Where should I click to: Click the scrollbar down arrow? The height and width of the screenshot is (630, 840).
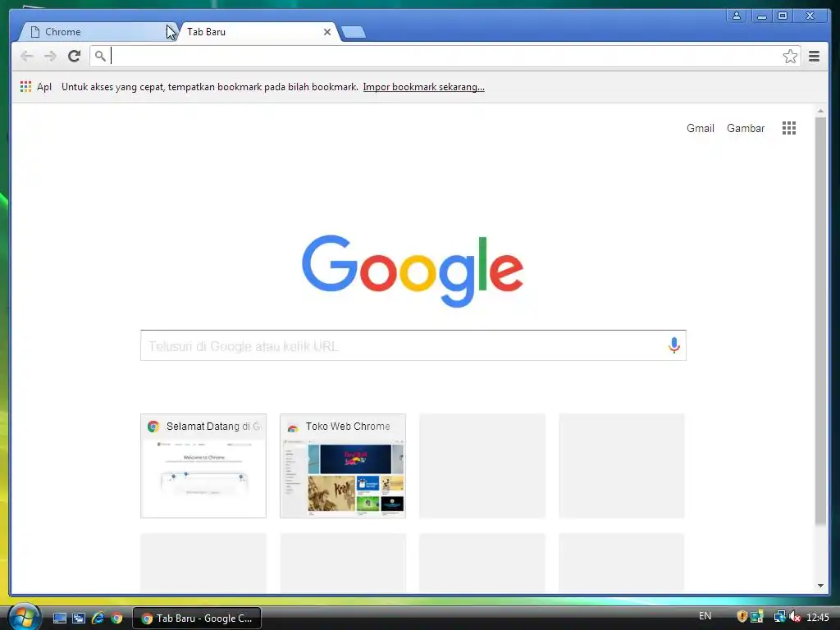[820, 586]
